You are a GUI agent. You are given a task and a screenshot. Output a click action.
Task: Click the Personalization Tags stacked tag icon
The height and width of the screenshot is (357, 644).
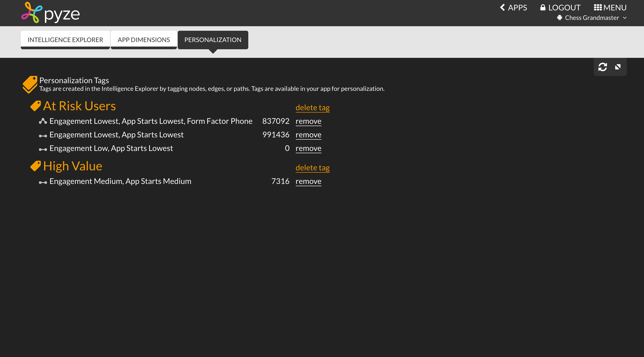coord(30,85)
